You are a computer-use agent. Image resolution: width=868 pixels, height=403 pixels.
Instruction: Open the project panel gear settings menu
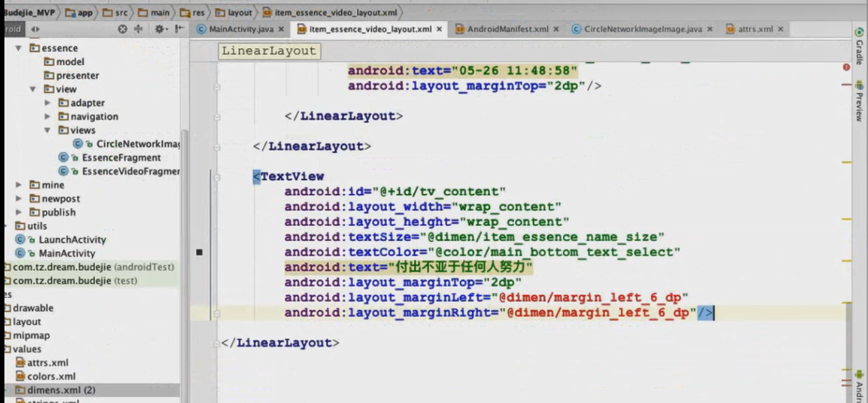(160, 29)
